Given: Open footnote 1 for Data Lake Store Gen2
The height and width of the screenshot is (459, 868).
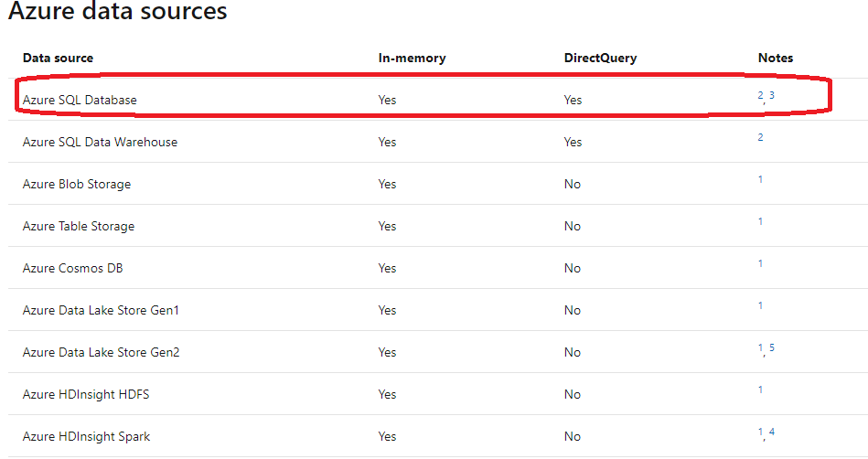Looking at the screenshot, I should pos(760,348).
